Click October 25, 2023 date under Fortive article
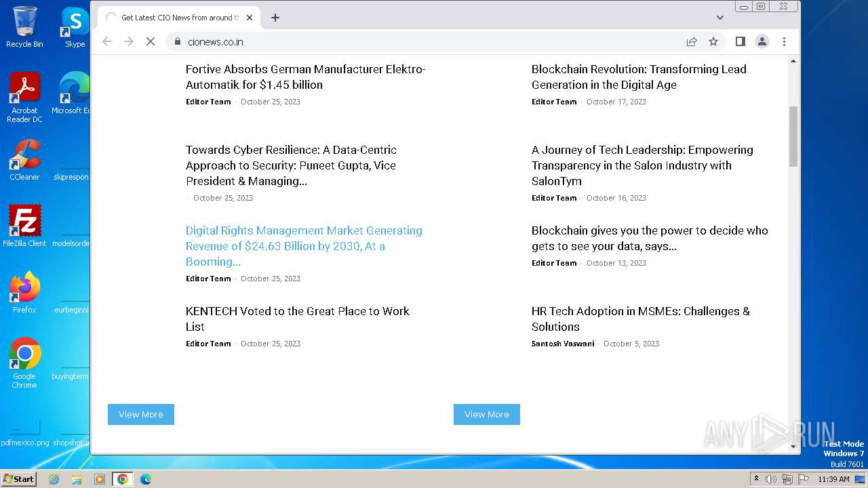 pyautogui.click(x=271, y=102)
